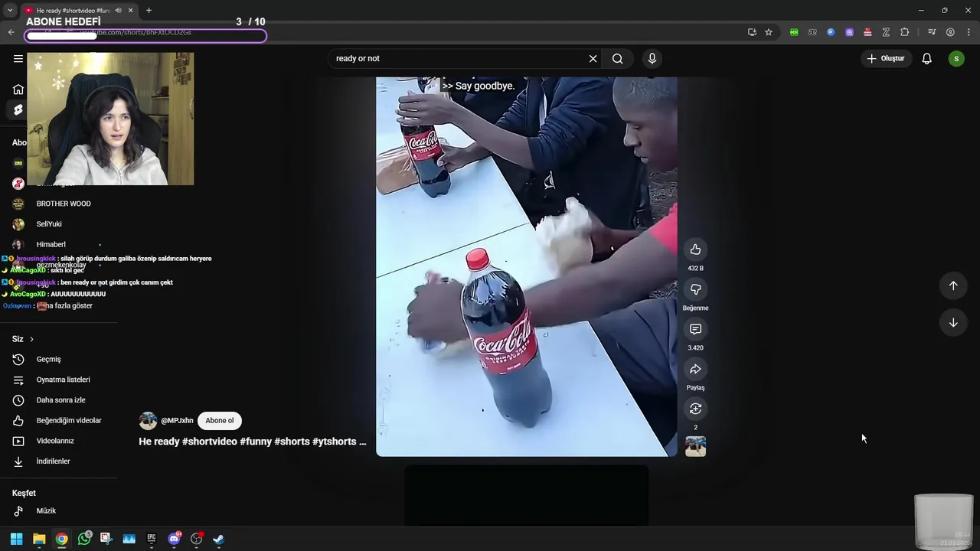Open Discord from the taskbar

point(174,539)
